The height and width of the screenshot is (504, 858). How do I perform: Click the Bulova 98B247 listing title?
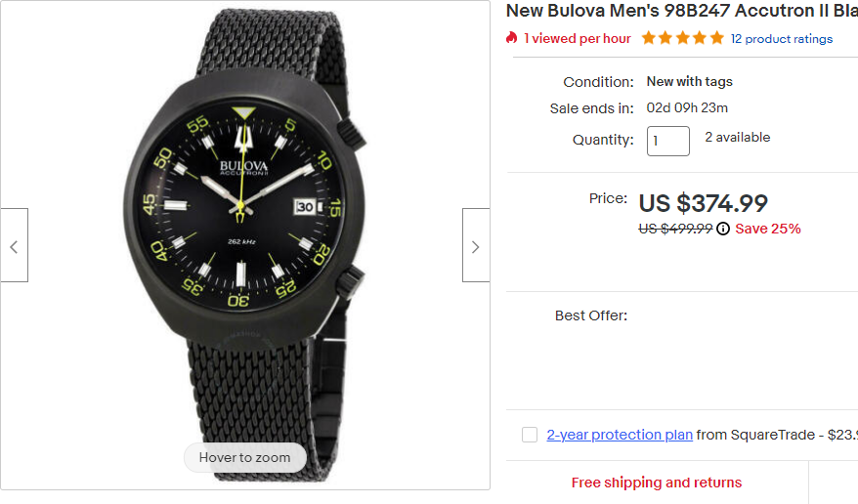click(x=681, y=11)
